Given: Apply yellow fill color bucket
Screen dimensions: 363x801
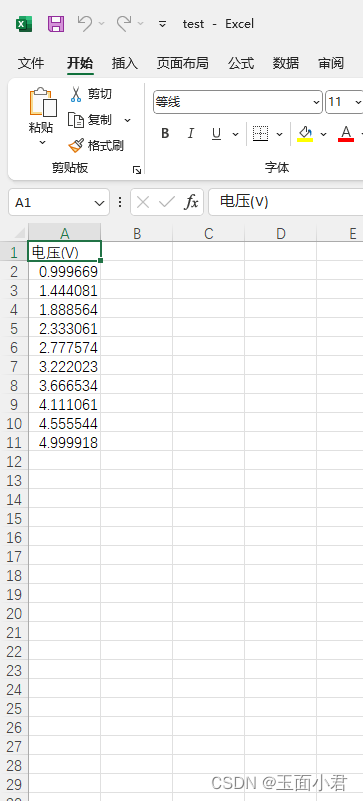Looking at the screenshot, I should [x=305, y=134].
